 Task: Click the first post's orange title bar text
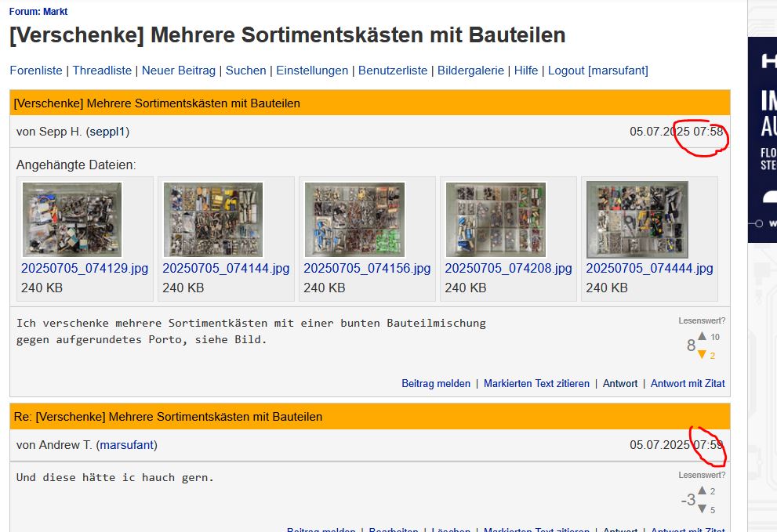[x=157, y=103]
